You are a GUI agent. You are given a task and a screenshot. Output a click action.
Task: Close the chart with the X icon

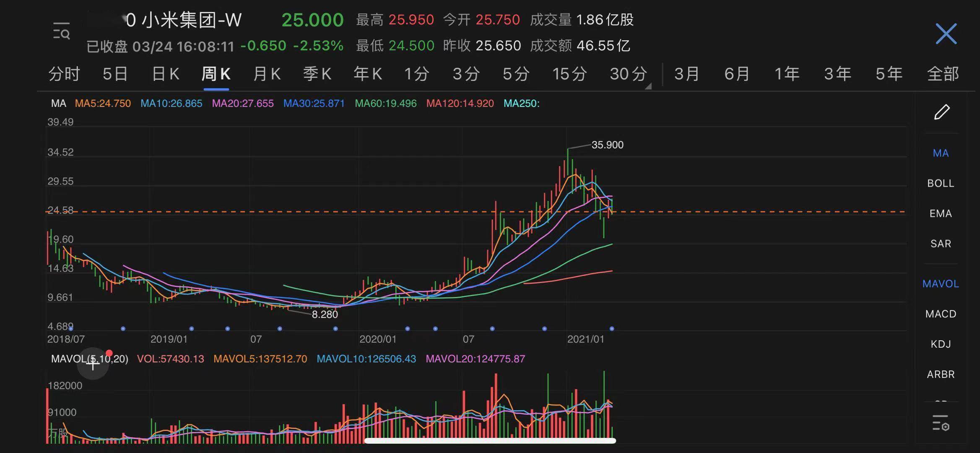[946, 34]
